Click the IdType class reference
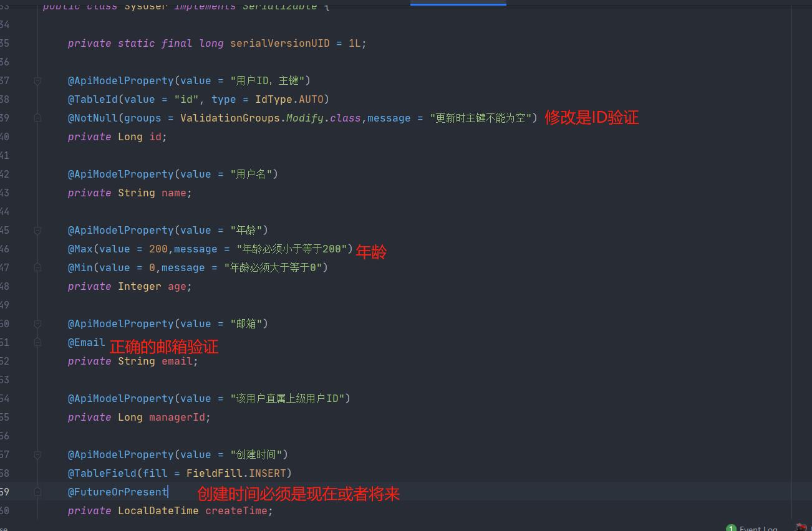Image resolution: width=812 pixels, height=531 pixels. pos(274,99)
